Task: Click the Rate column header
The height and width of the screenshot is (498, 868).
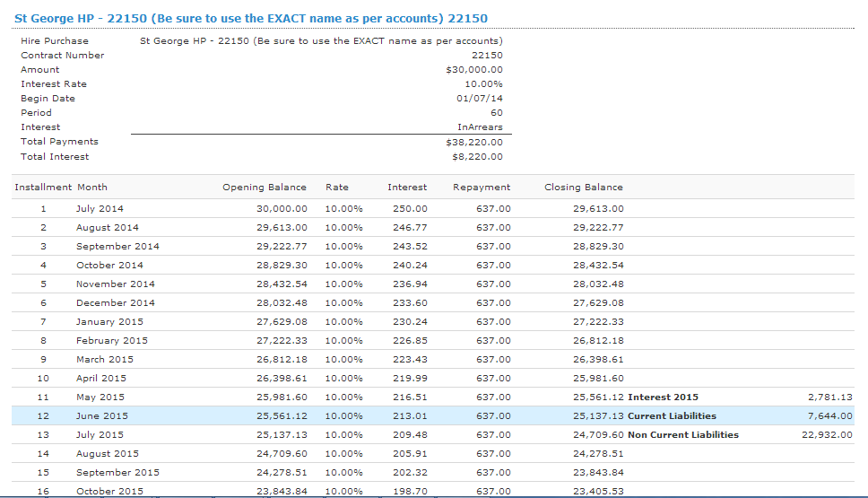Action: 337,188
